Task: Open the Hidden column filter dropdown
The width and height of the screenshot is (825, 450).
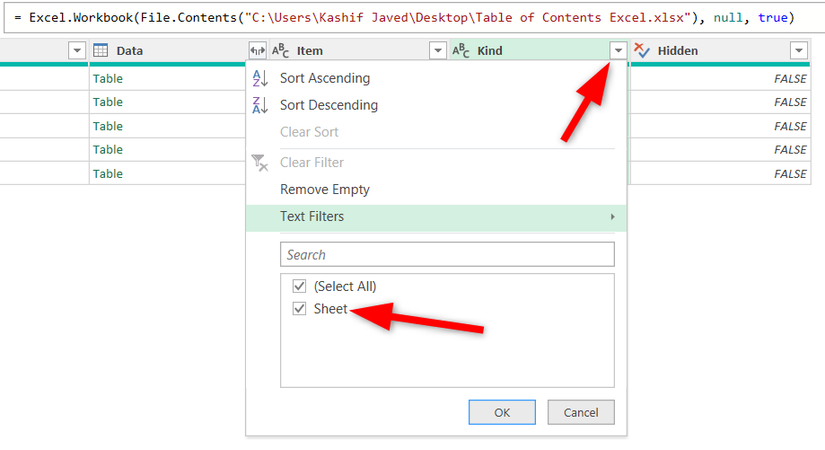Action: coord(799,51)
